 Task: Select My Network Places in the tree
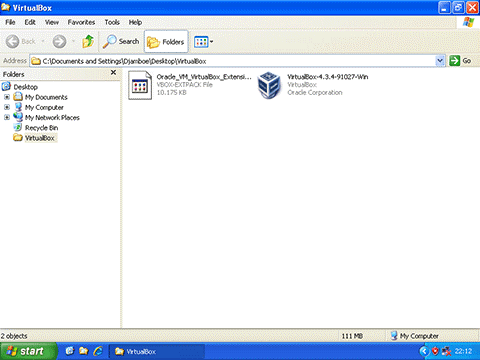click(x=52, y=118)
